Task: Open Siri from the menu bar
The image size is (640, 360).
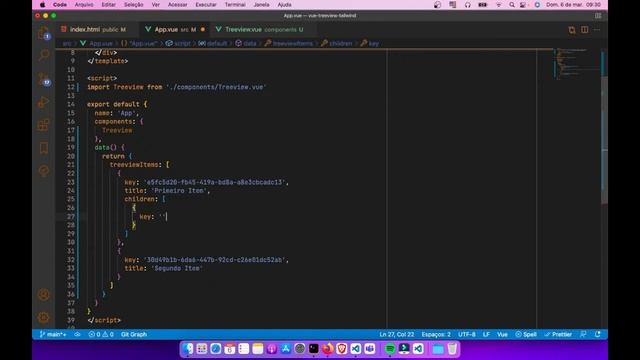Action: (x=537, y=5)
